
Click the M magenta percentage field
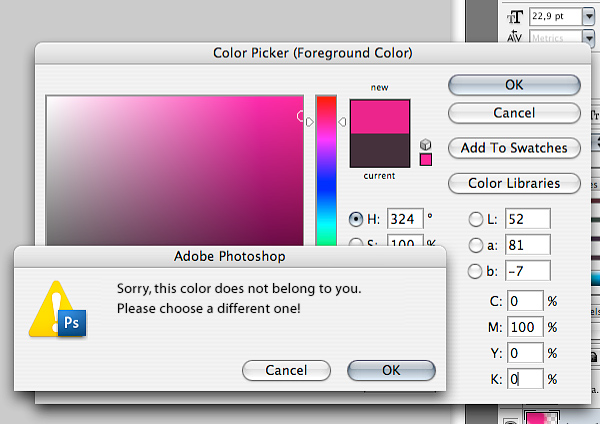point(525,327)
